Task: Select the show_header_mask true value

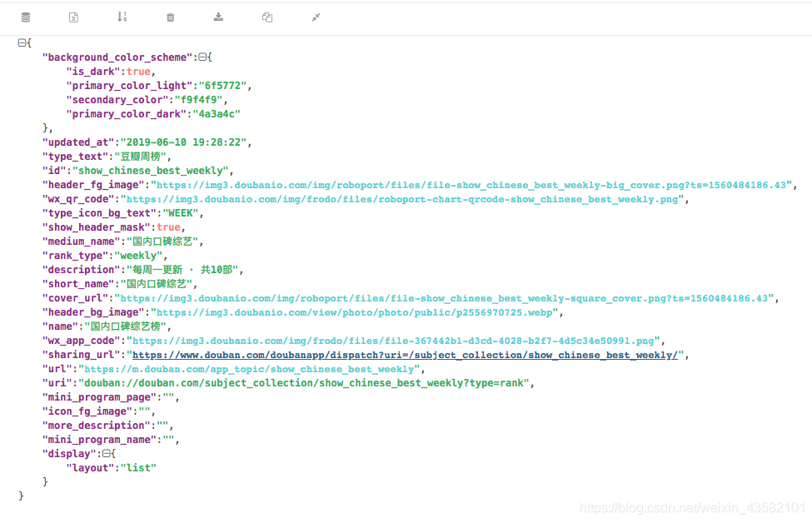Action: (169, 227)
